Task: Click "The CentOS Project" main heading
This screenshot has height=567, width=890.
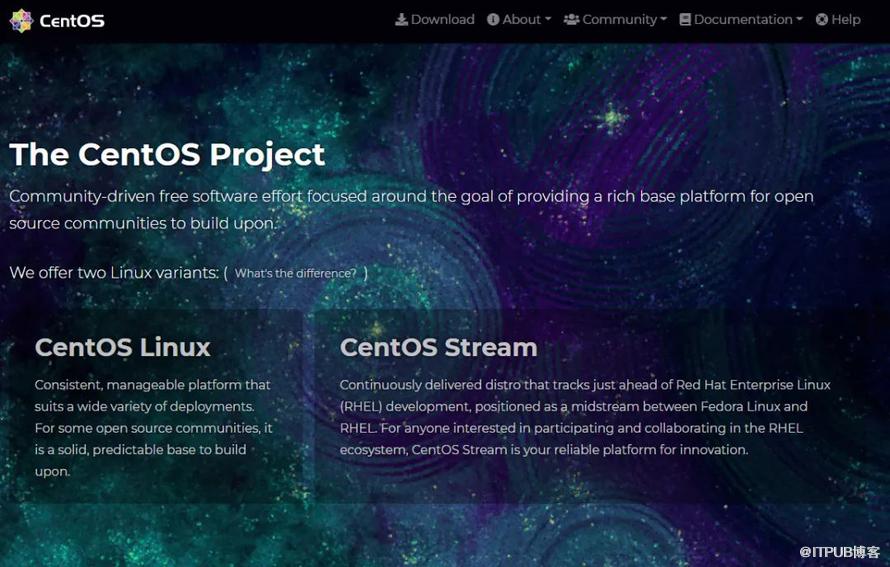Action: [167, 155]
